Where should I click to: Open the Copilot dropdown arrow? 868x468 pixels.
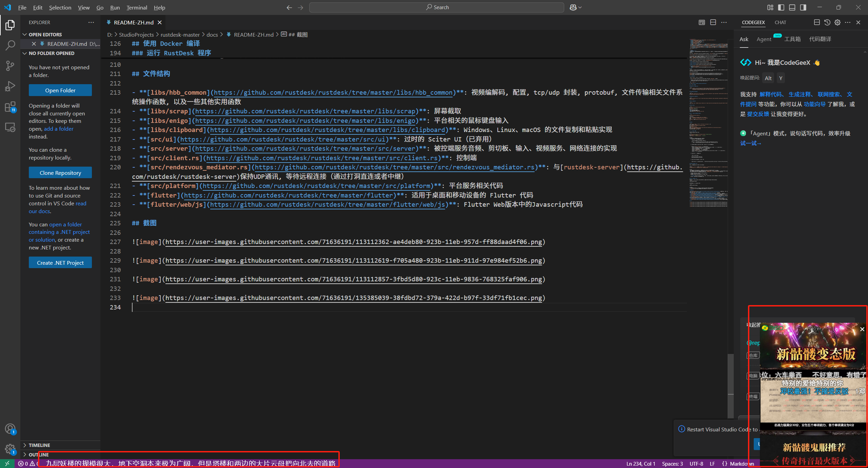coord(580,7)
